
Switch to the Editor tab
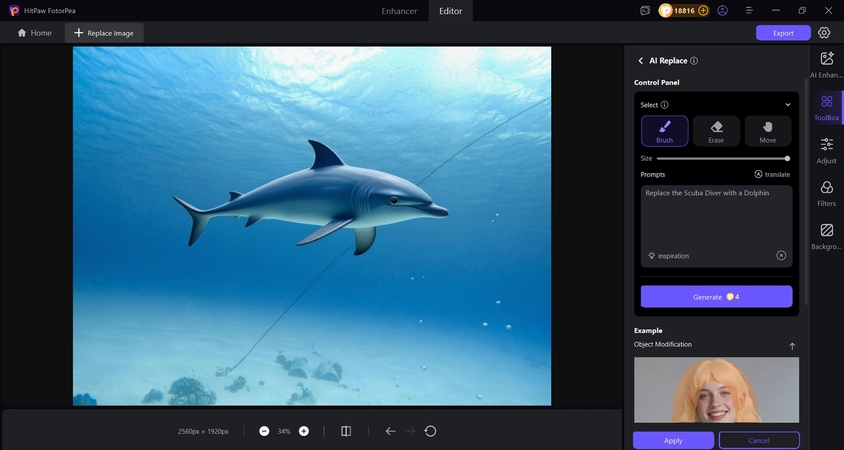(450, 10)
